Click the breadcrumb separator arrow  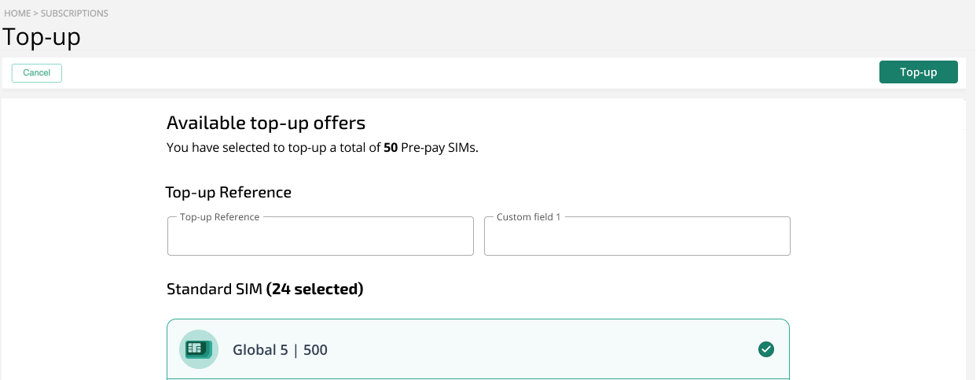35,13
